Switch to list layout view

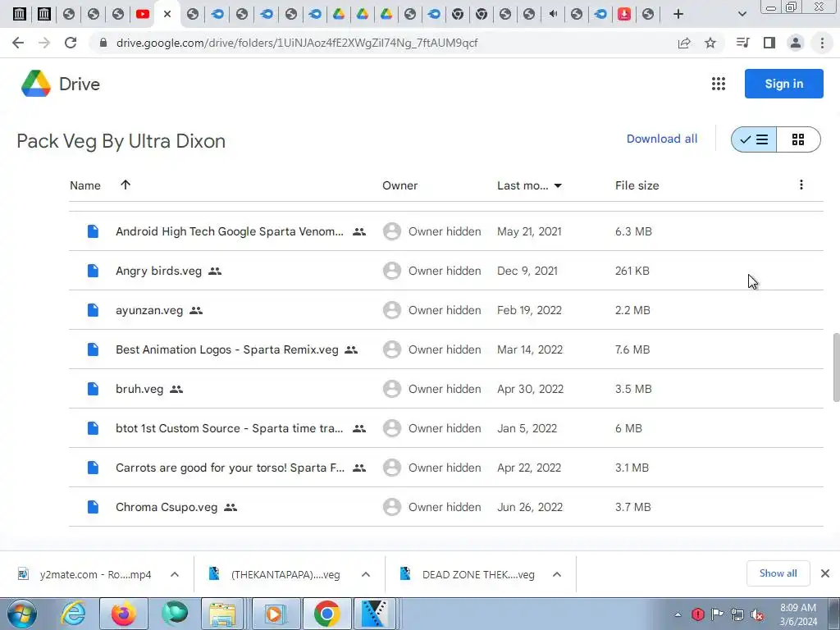pos(754,139)
